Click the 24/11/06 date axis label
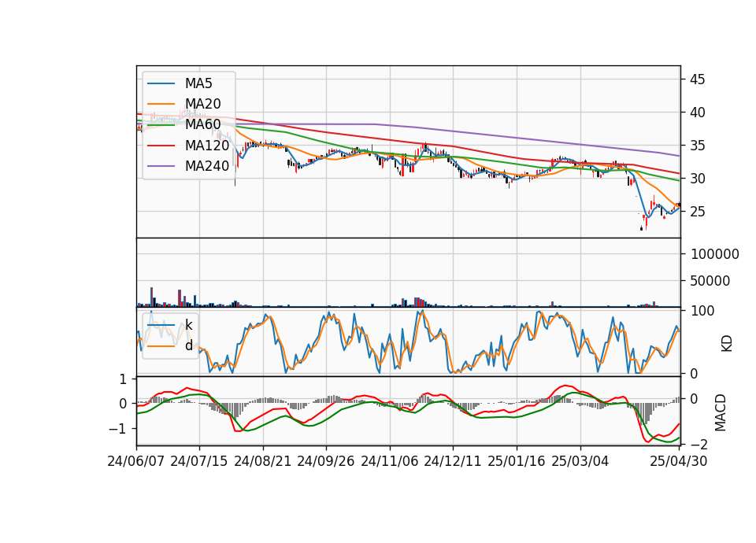The height and width of the screenshot is (543, 756). [x=390, y=461]
